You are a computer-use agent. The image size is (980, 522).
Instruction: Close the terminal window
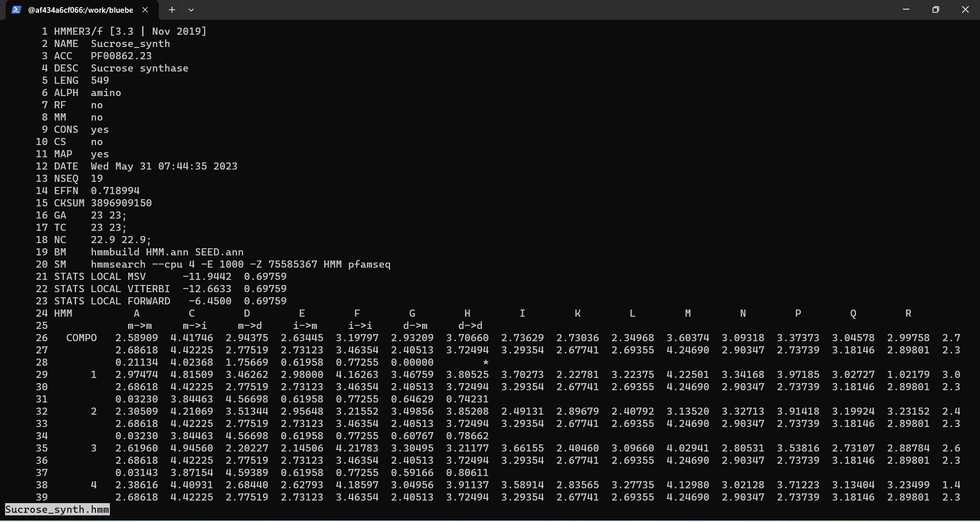point(965,10)
